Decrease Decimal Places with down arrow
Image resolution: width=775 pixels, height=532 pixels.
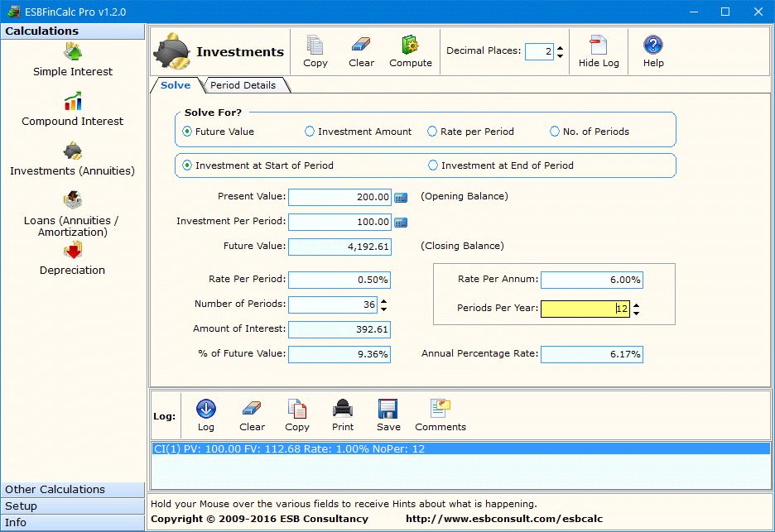click(x=560, y=55)
